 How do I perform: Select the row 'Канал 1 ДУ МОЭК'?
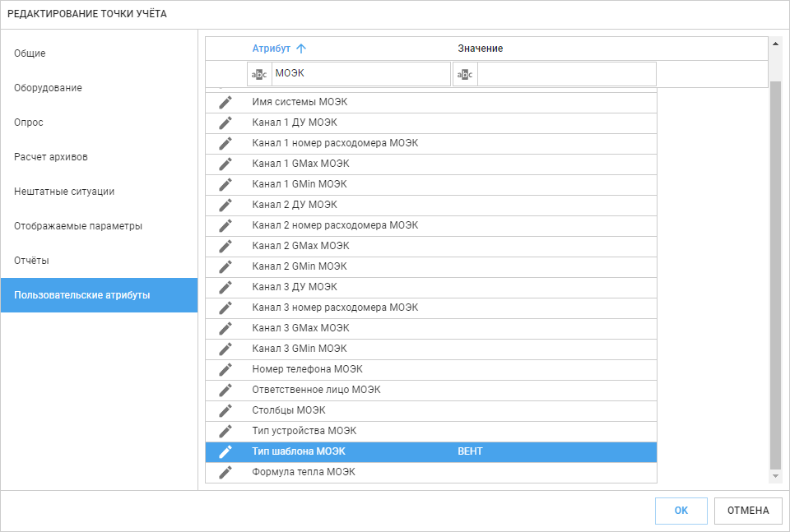(431, 123)
